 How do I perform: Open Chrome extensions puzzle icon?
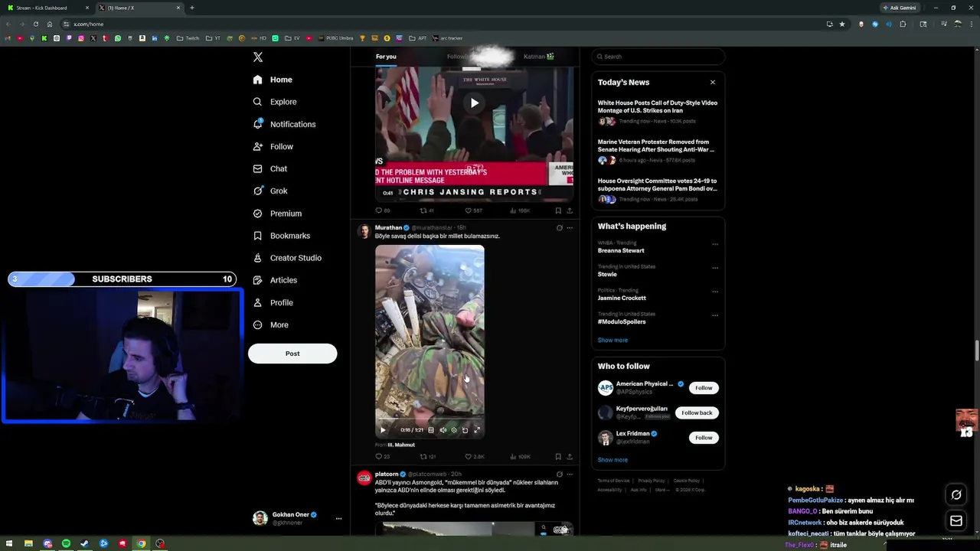pyautogui.click(x=903, y=24)
